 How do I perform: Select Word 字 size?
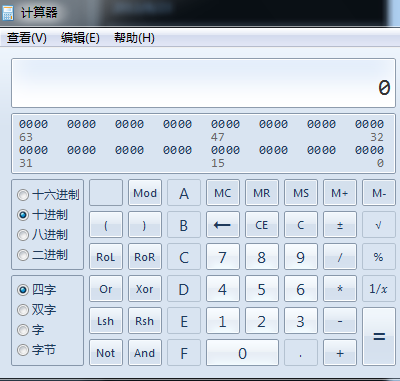pos(31,330)
